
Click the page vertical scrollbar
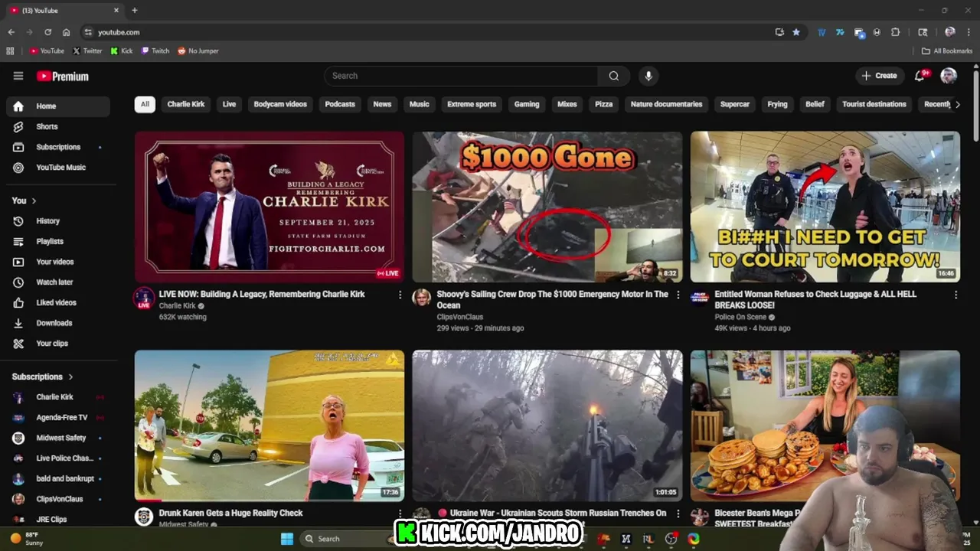coord(975,104)
